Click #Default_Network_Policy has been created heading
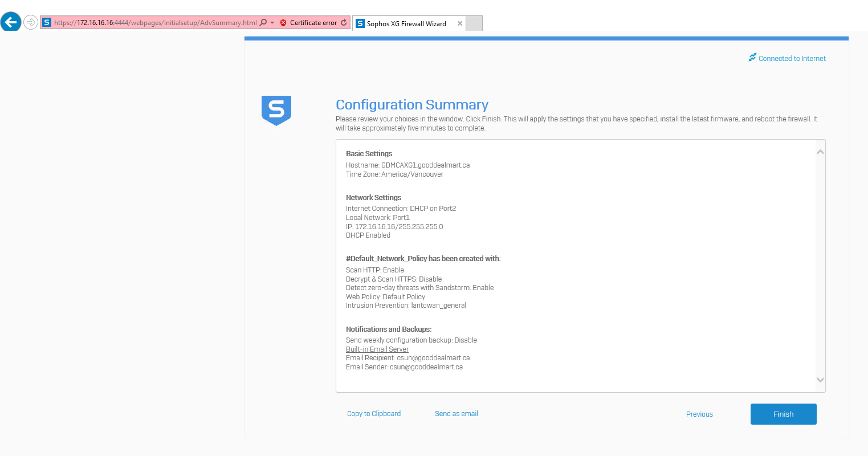The width and height of the screenshot is (868, 456). (423, 259)
